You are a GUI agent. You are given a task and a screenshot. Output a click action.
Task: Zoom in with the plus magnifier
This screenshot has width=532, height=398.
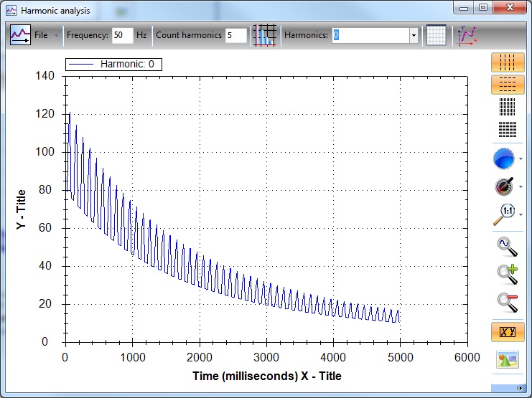pyautogui.click(x=508, y=274)
